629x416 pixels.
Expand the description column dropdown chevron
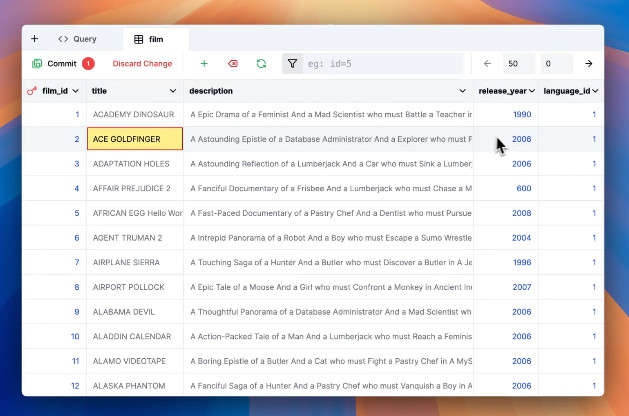[x=463, y=91]
